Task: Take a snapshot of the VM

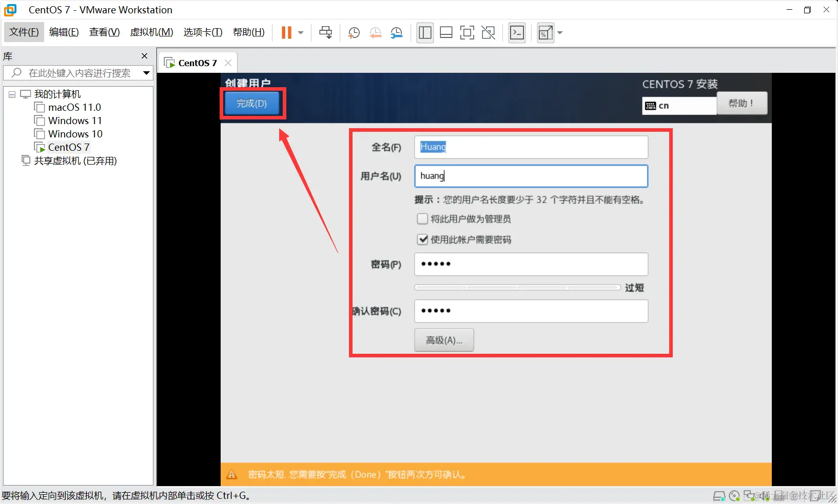Action: [354, 33]
